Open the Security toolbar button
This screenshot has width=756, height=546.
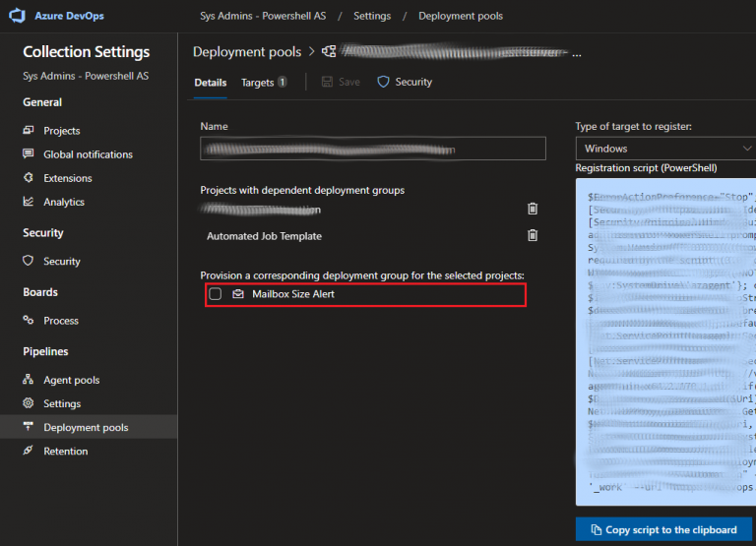[405, 82]
